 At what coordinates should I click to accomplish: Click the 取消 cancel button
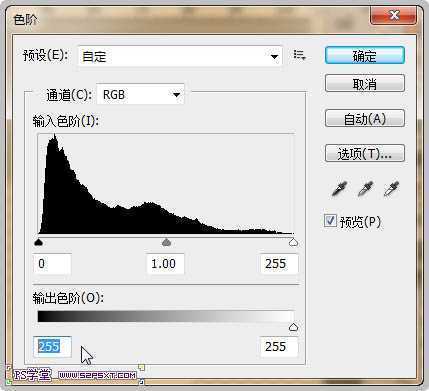365,83
